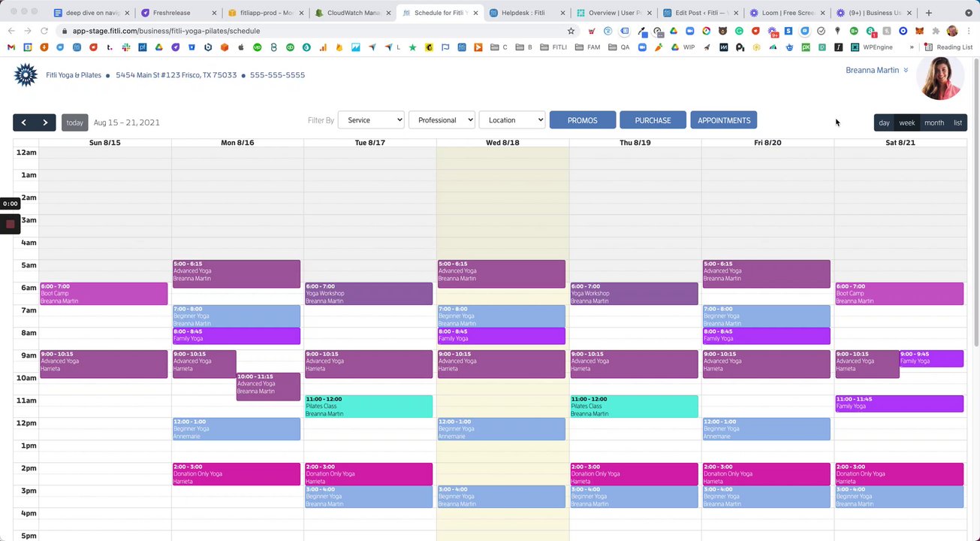Open the Apple logo bookmark
The width and height of the screenshot is (980, 541).
click(241, 47)
